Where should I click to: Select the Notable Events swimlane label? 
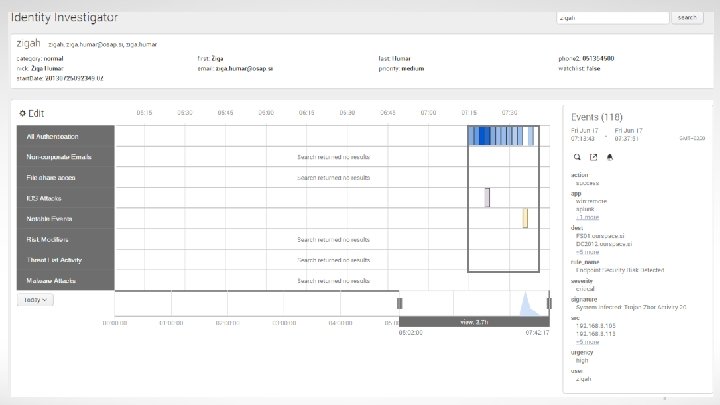pyautogui.click(x=66, y=219)
